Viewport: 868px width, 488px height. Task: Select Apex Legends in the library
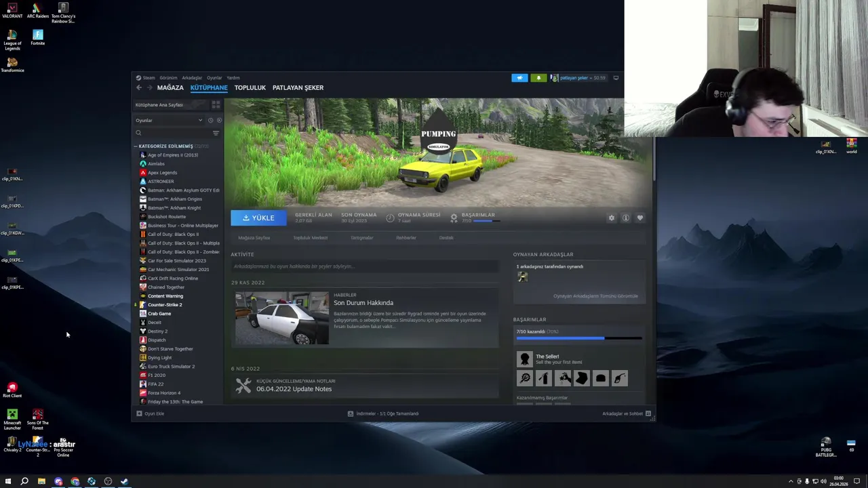162,173
